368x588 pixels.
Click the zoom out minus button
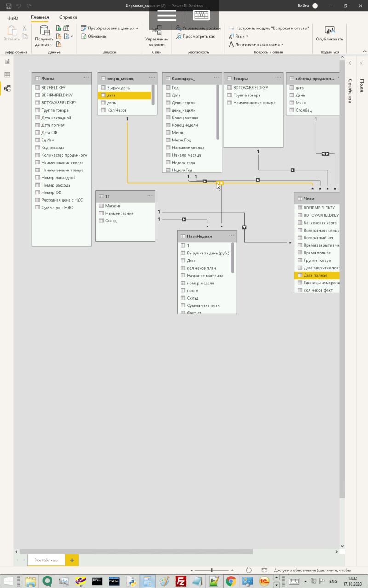(192, 570)
